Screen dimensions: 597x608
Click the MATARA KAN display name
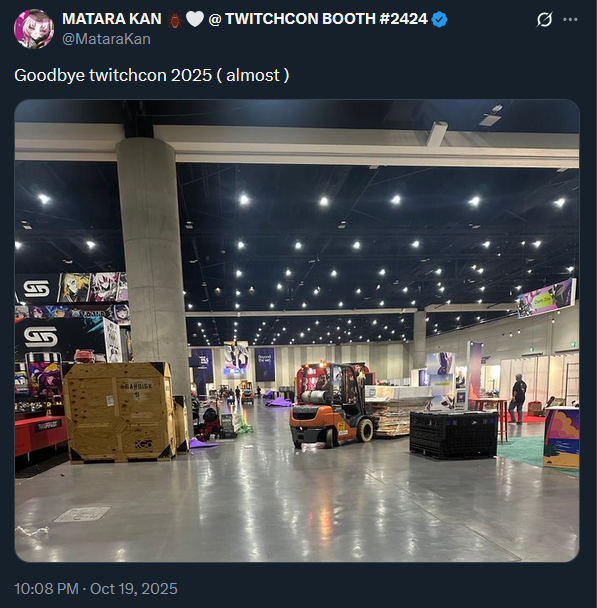(x=112, y=19)
